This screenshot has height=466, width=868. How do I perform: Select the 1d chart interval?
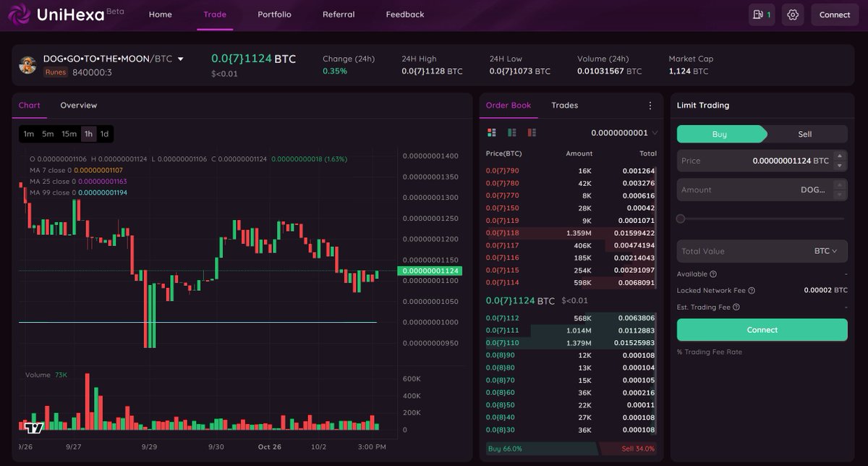click(104, 134)
